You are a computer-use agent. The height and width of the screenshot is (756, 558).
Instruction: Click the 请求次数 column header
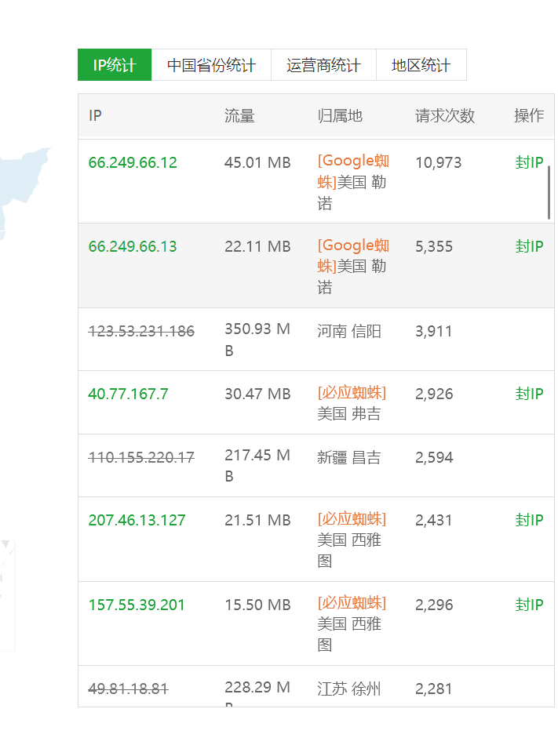[445, 116]
